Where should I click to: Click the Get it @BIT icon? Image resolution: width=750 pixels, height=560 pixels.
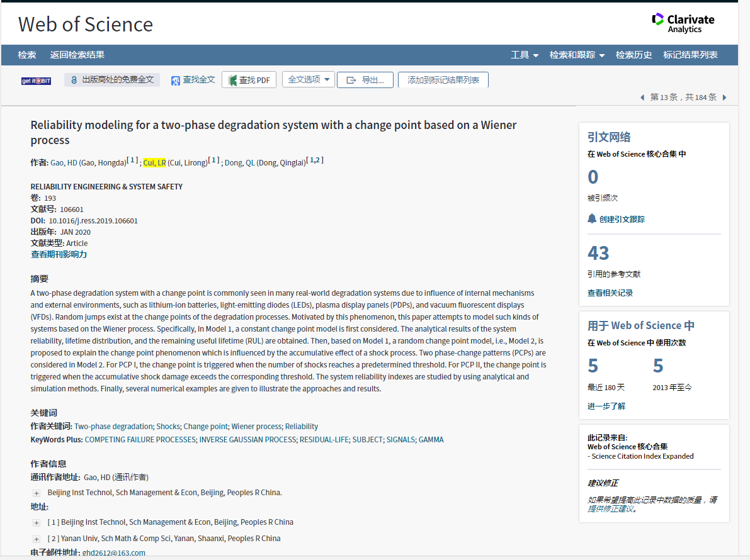click(36, 81)
